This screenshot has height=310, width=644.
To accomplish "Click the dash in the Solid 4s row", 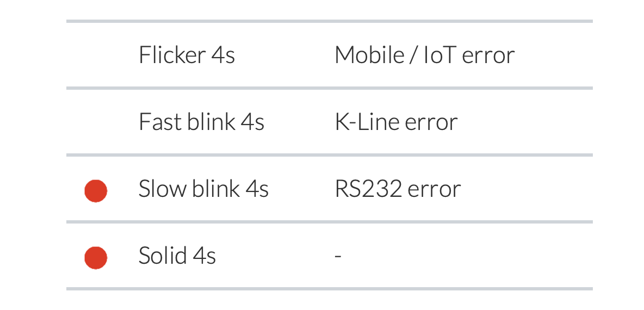I will (338, 256).
